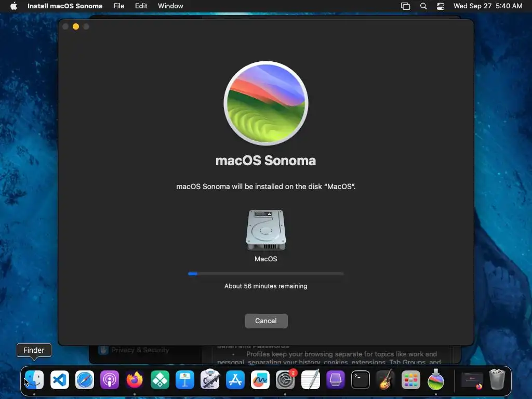Screen dimensions: 532x399
Task: Open the Trash from the Dock
Action: (x=497, y=380)
